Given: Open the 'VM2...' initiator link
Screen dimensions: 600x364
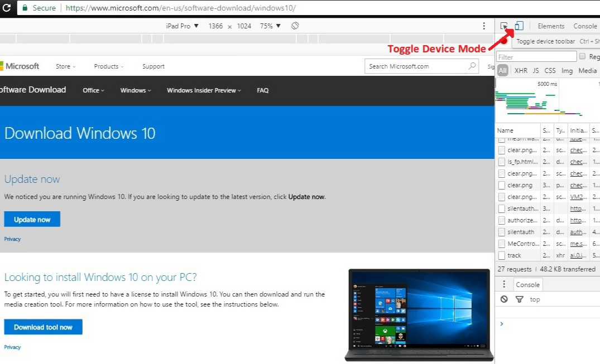Looking at the screenshot, I should pos(579,197).
